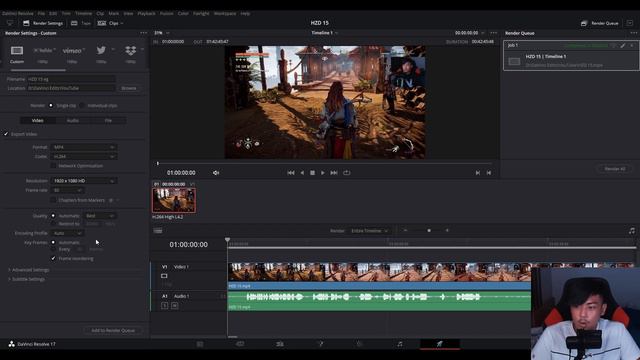Play the timeline forward
This screenshot has width=640, height=360.
322,173
